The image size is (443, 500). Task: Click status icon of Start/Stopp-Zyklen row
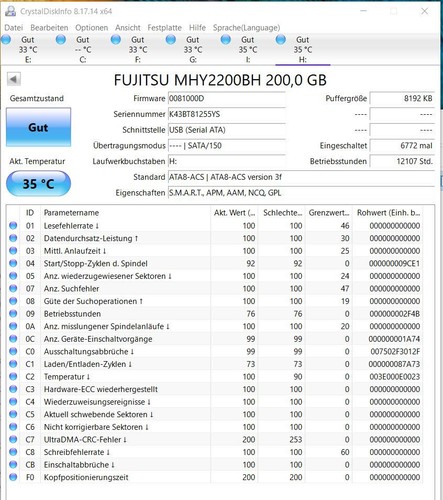pyautogui.click(x=13, y=263)
